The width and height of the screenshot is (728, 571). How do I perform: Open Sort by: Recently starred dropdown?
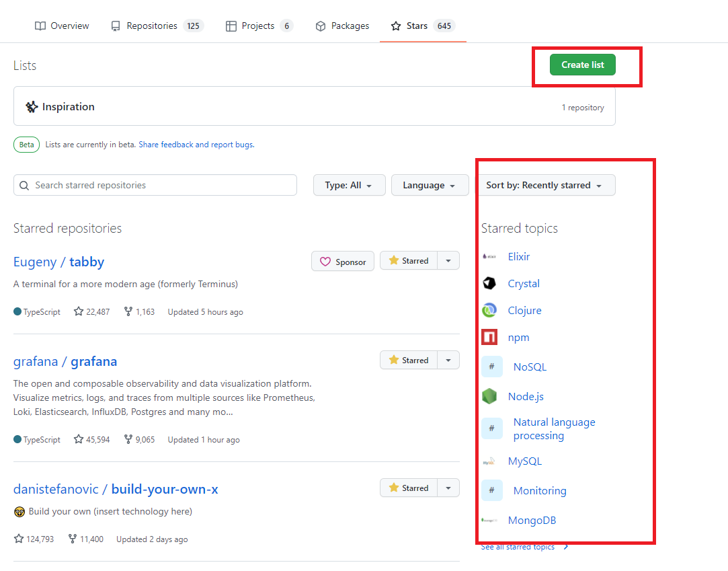click(544, 186)
